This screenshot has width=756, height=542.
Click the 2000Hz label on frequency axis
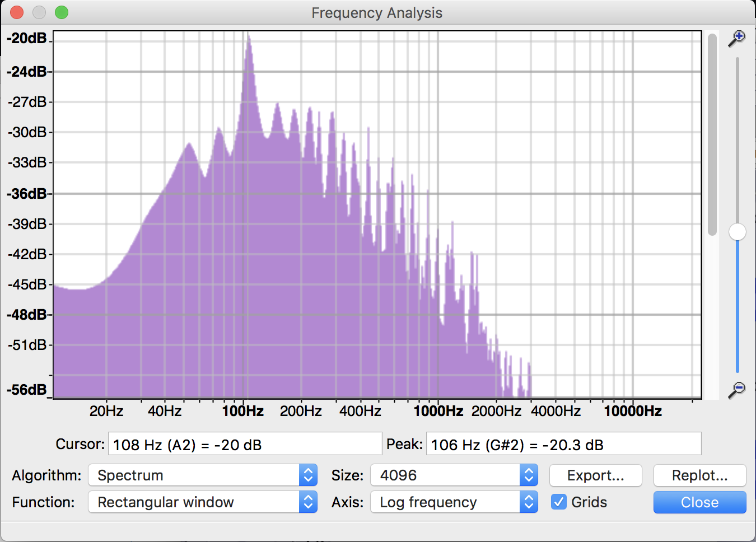pyautogui.click(x=496, y=411)
